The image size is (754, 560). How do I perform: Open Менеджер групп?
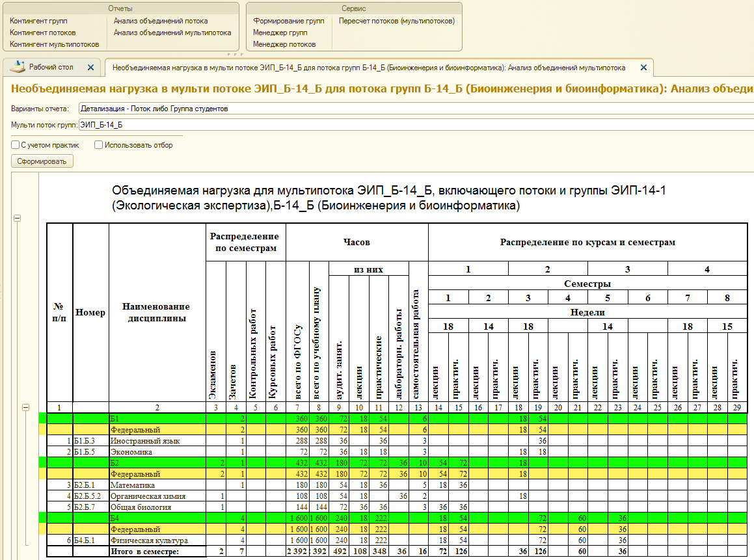pos(280,33)
